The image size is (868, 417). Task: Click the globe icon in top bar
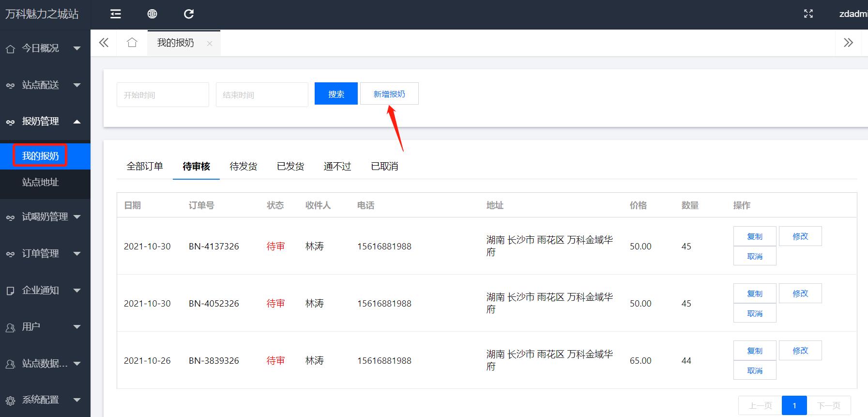coord(152,14)
